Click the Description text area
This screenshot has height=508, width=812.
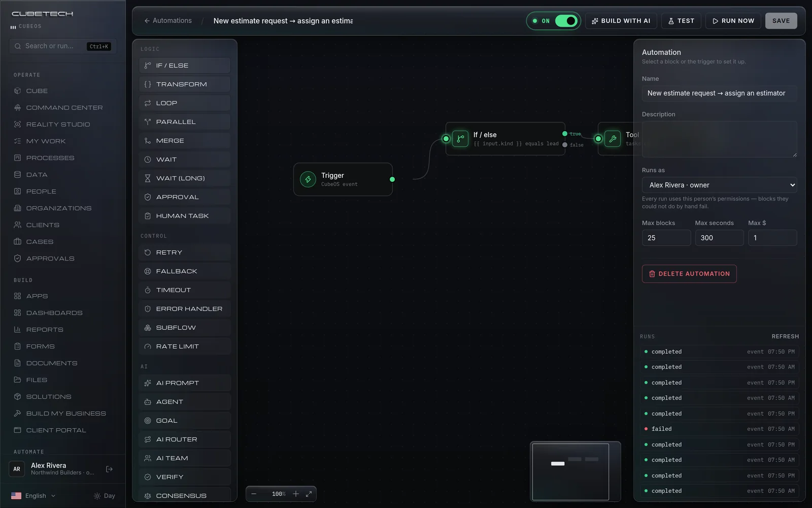click(x=719, y=139)
